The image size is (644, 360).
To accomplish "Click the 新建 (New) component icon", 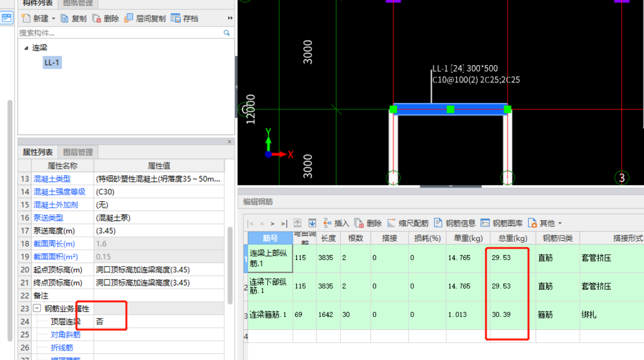I will 26,18.
